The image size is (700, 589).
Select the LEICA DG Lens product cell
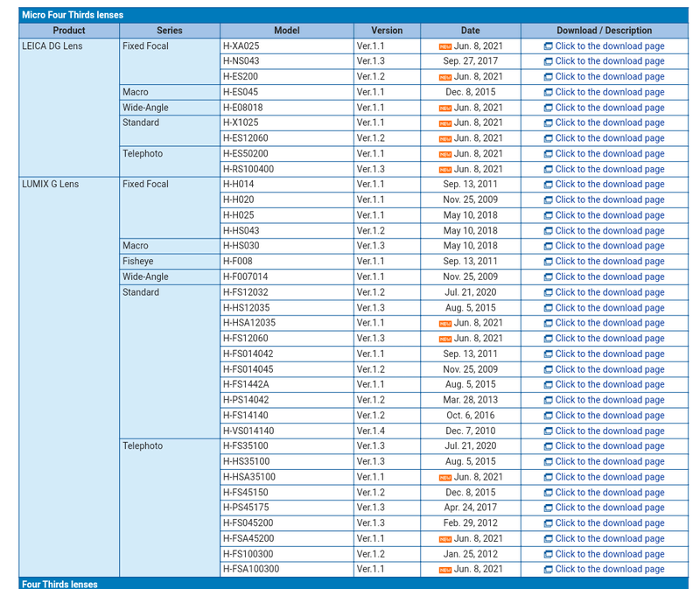point(69,108)
